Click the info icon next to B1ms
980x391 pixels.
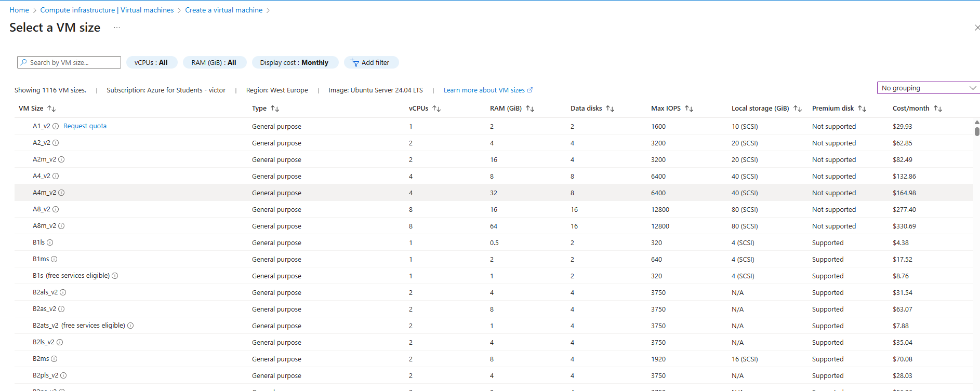click(x=54, y=259)
